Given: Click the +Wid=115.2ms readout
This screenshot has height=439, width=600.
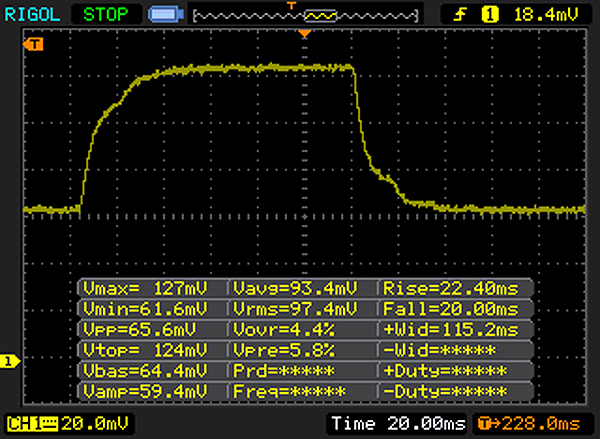Looking at the screenshot, I should coord(450,328).
